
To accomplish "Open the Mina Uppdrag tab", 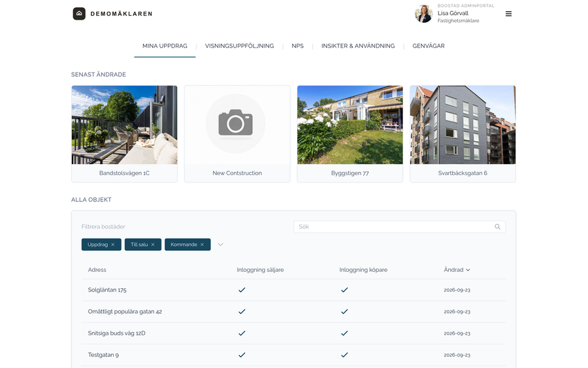I will click(165, 46).
